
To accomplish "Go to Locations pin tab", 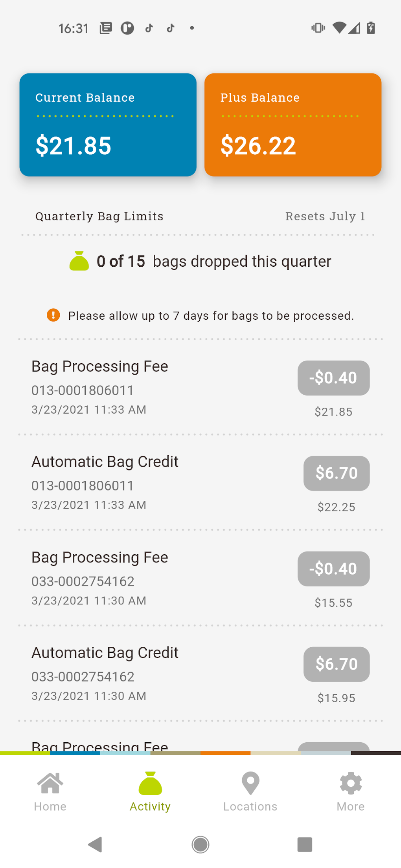I will coord(250,791).
